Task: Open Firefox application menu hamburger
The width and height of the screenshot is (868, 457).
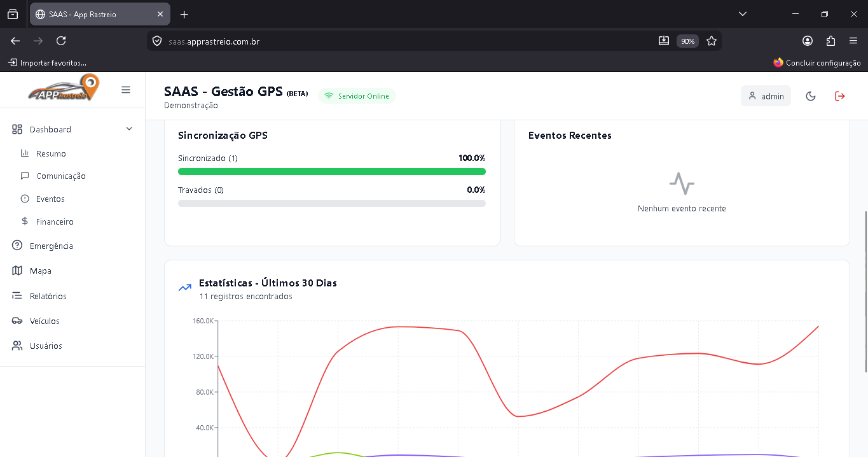Action: [x=853, y=41]
